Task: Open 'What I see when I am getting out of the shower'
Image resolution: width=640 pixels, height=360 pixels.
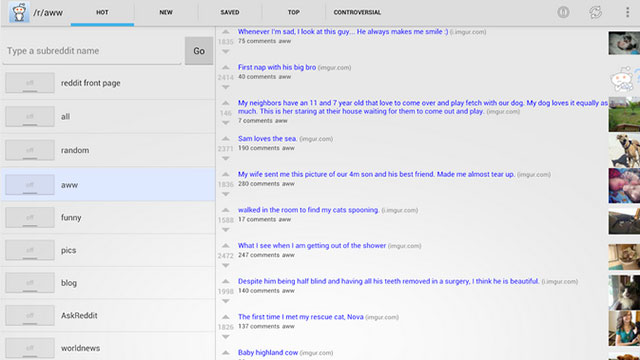Action: point(312,246)
